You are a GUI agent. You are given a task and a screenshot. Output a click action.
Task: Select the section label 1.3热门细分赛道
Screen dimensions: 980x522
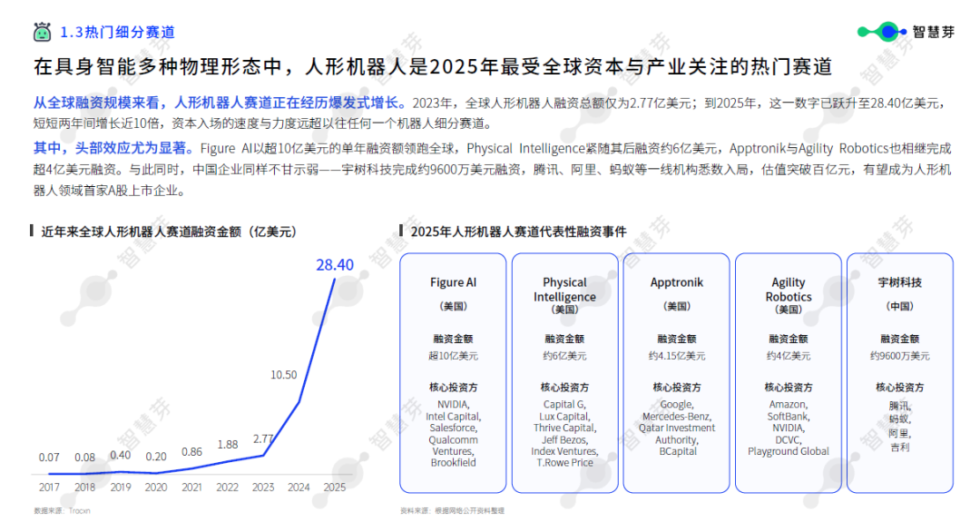pyautogui.click(x=117, y=32)
